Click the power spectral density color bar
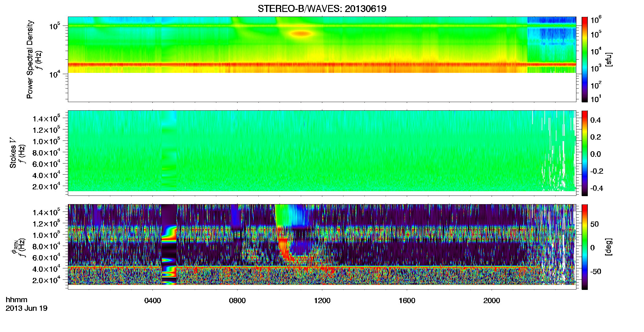The width and height of the screenshot is (644, 332). click(585, 59)
